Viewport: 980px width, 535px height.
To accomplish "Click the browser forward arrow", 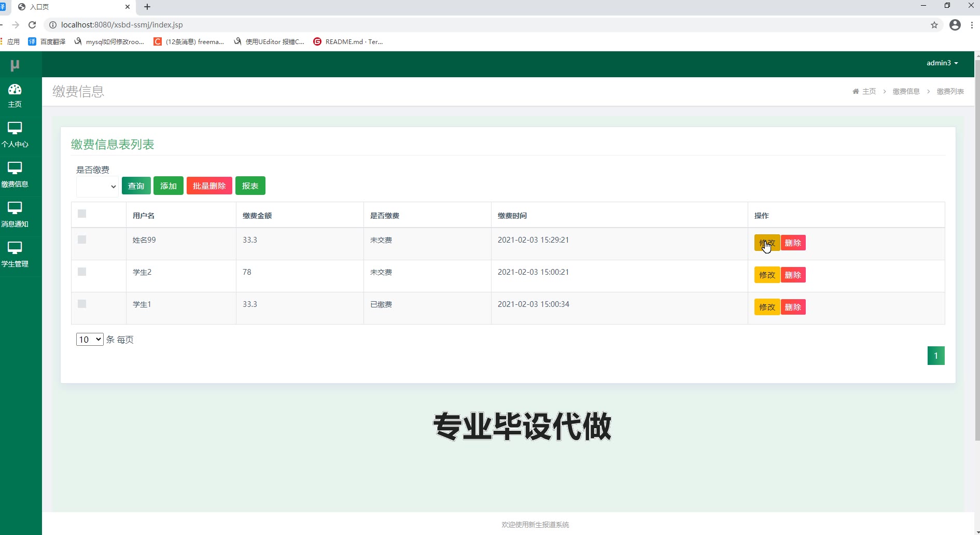I will [x=16, y=25].
